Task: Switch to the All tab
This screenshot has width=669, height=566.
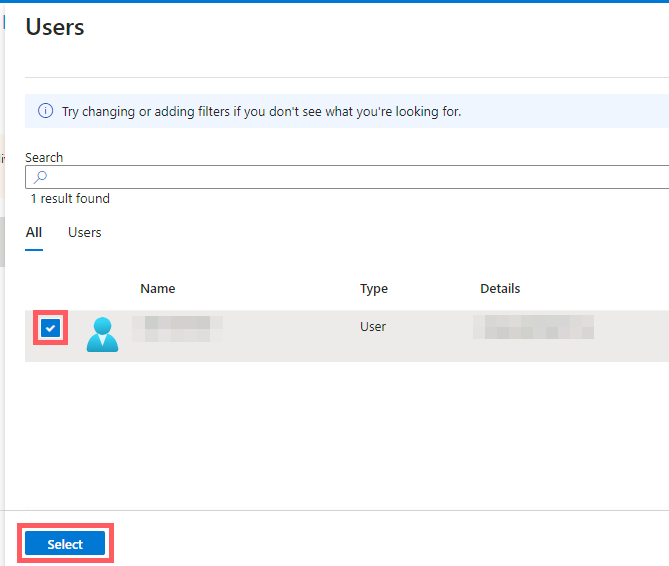Action: [x=34, y=232]
